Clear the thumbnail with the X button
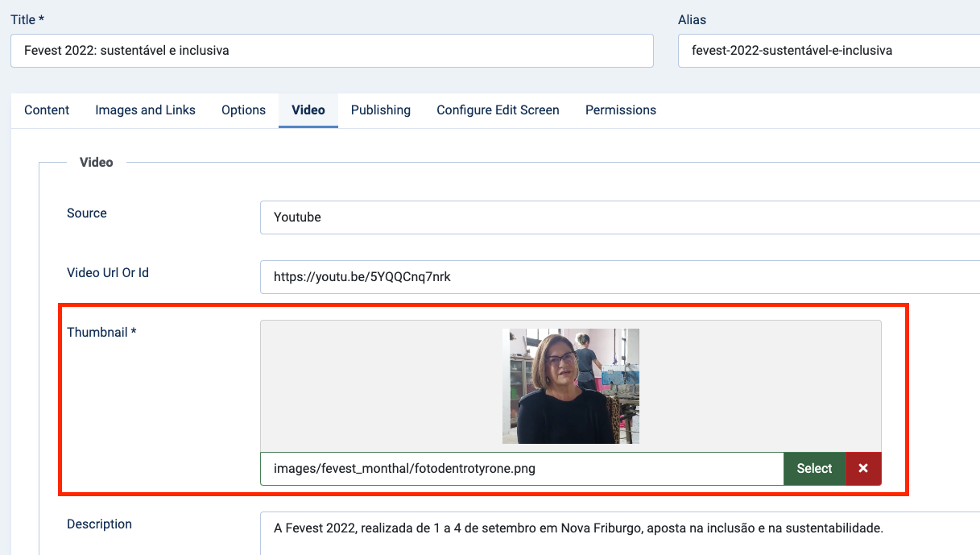The height and width of the screenshot is (555, 980). click(863, 469)
